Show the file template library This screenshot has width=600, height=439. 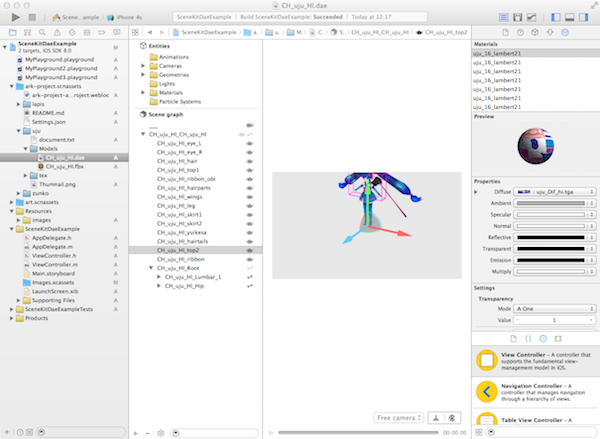tap(514, 339)
